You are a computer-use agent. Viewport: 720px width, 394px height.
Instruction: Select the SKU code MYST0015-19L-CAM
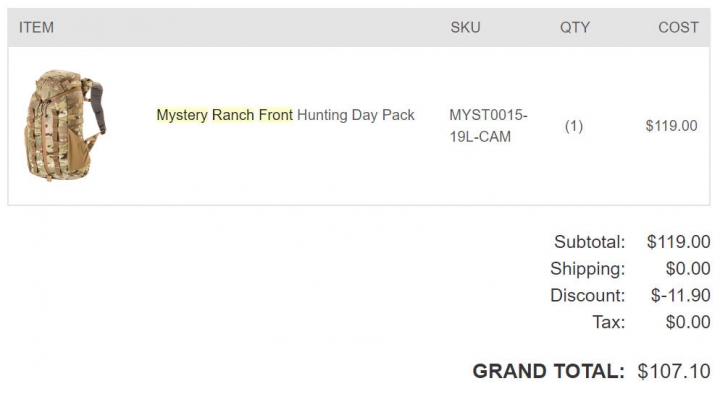(x=488, y=126)
